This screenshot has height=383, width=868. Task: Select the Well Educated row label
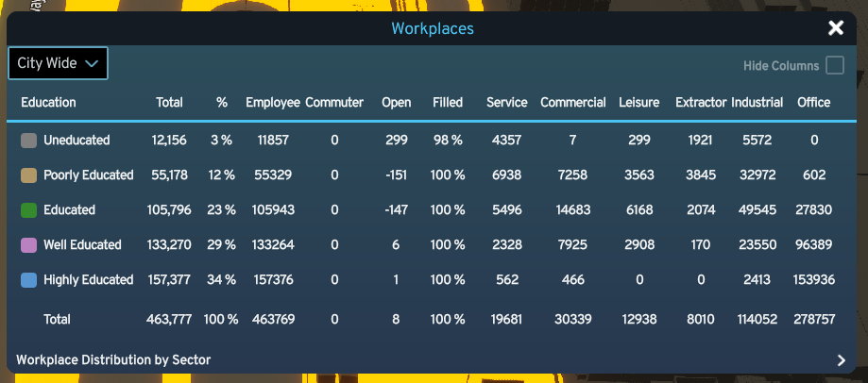tap(82, 245)
